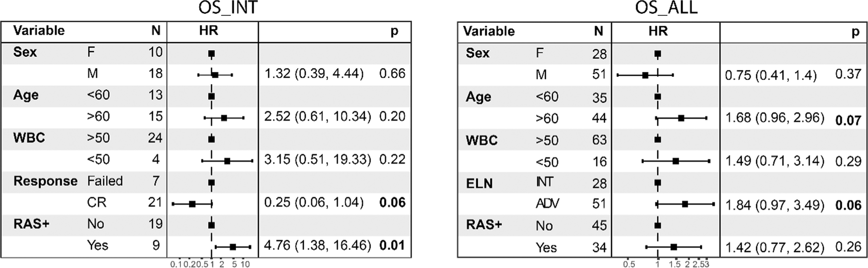Select the Response row label in OS_INT
The width and height of the screenshot is (868, 268).
coord(45,181)
